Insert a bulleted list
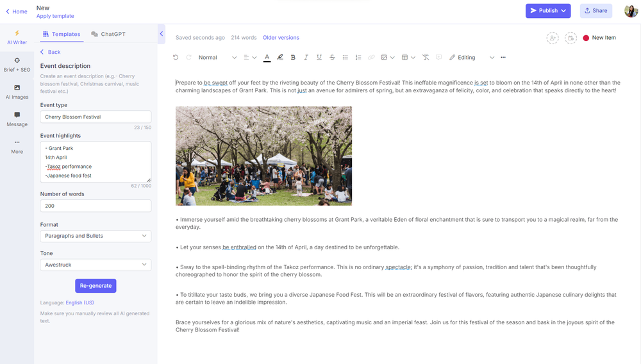 (345, 57)
